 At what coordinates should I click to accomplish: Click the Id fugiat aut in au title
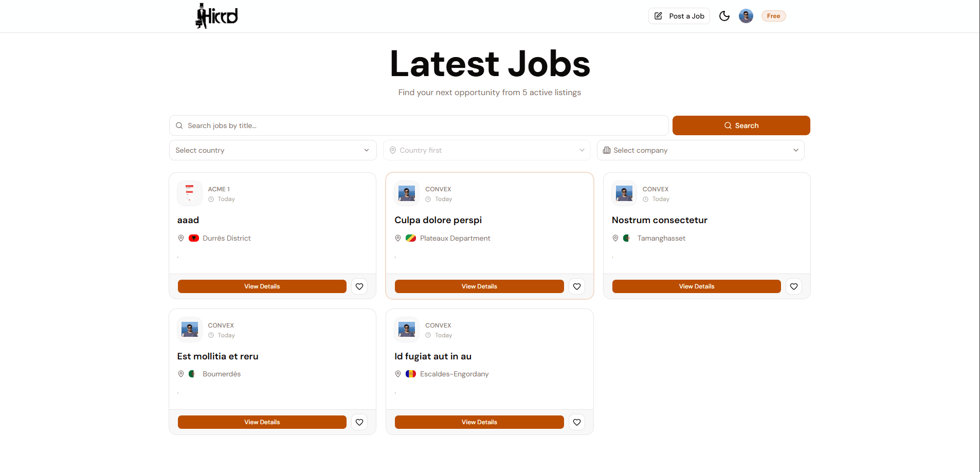(x=433, y=356)
